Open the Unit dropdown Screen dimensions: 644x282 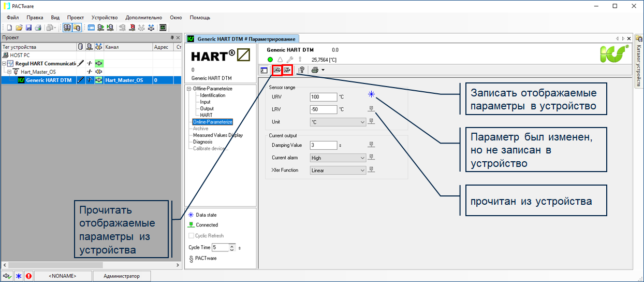[x=339, y=122]
